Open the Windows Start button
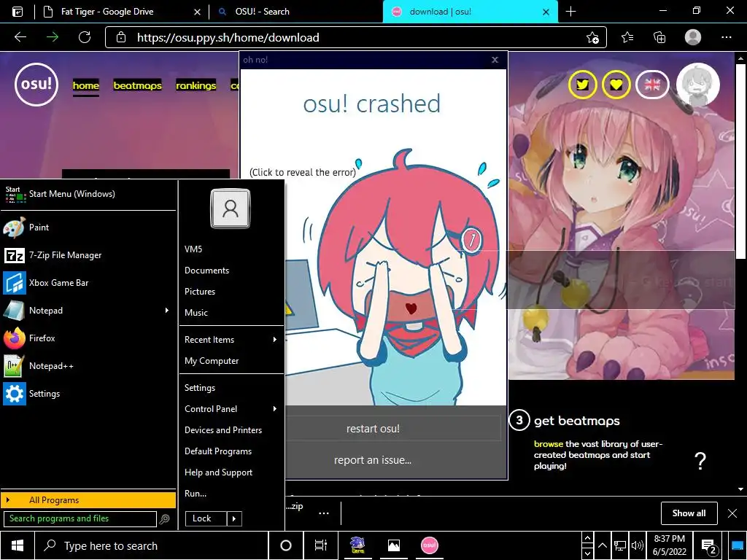 (18, 545)
